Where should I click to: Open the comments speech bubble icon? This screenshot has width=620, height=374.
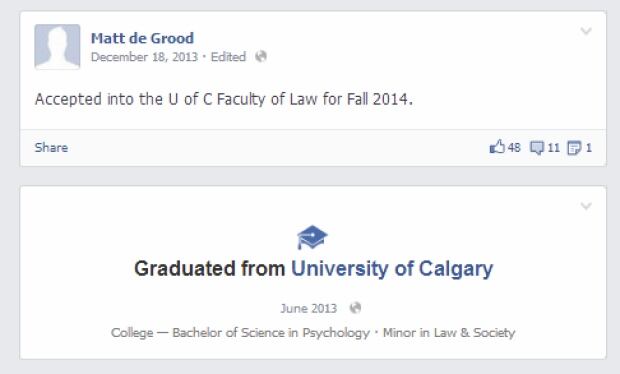[537, 148]
